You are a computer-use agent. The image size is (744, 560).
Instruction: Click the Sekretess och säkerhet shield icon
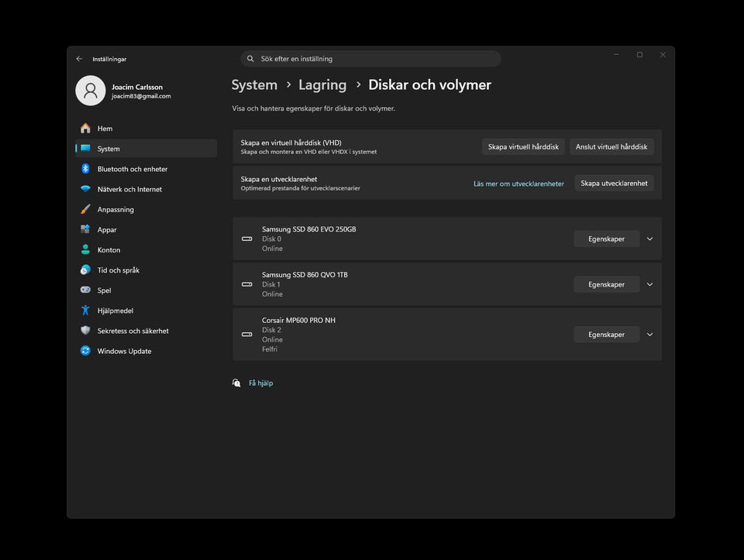(x=85, y=331)
